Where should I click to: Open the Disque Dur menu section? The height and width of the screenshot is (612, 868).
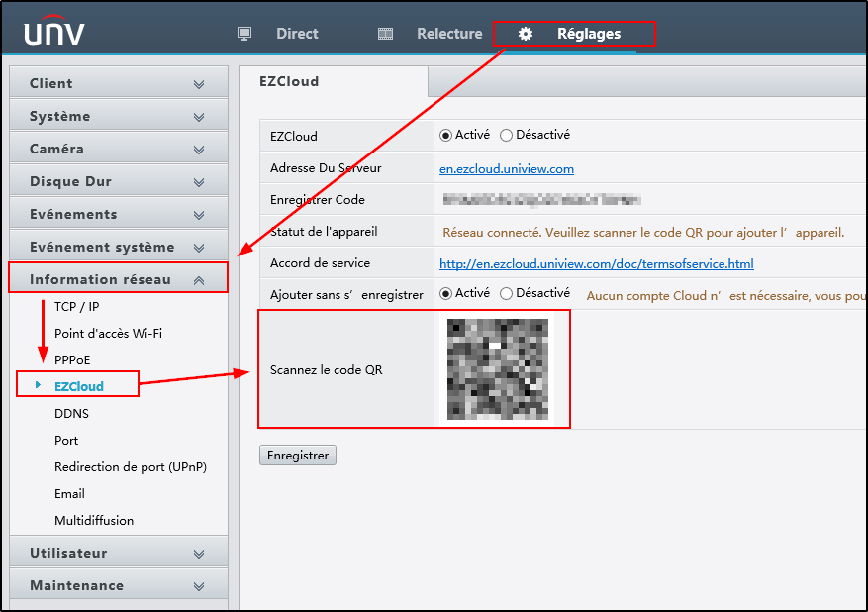pyautogui.click(x=119, y=181)
